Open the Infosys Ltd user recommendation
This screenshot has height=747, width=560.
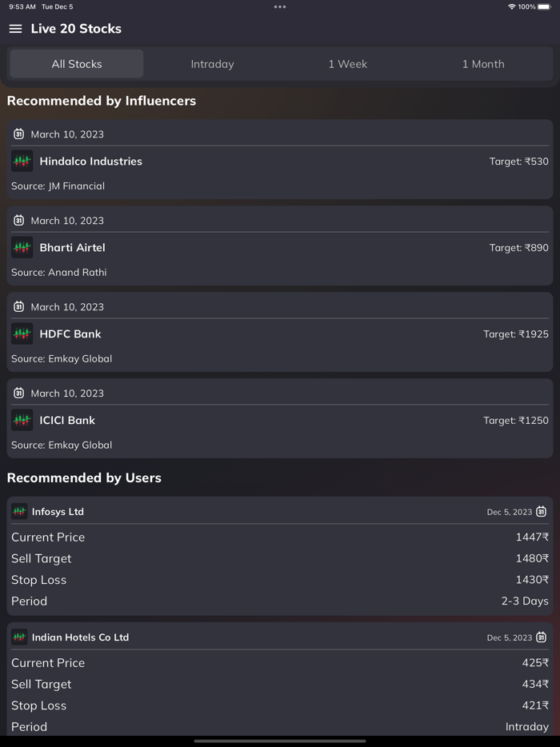[x=58, y=512]
